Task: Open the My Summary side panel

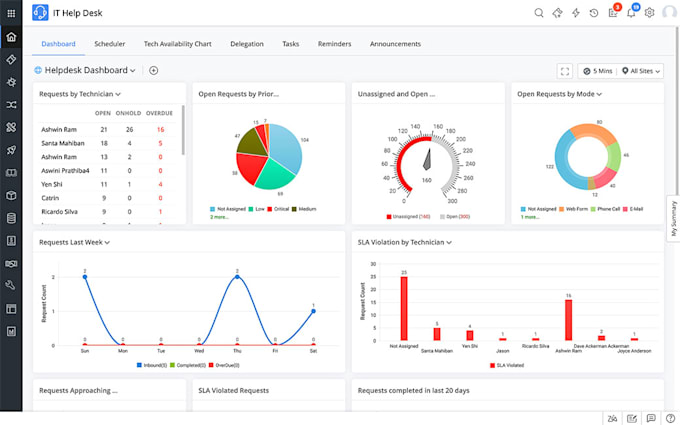Action: [x=673, y=218]
